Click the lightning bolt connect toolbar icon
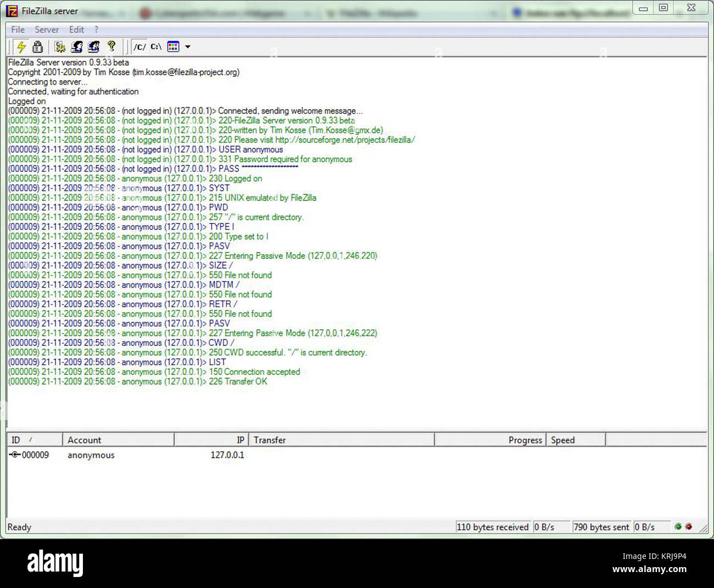Screen dimensions: 714x588 pos(21,47)
